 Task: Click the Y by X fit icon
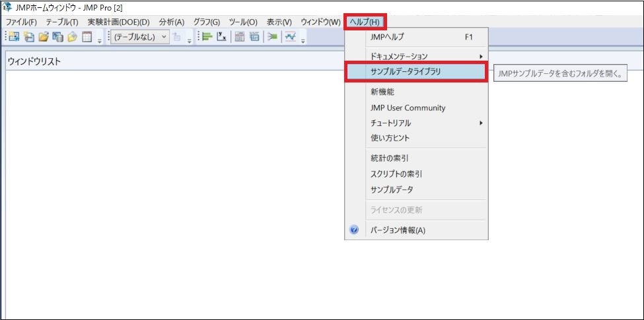point(222,37)
